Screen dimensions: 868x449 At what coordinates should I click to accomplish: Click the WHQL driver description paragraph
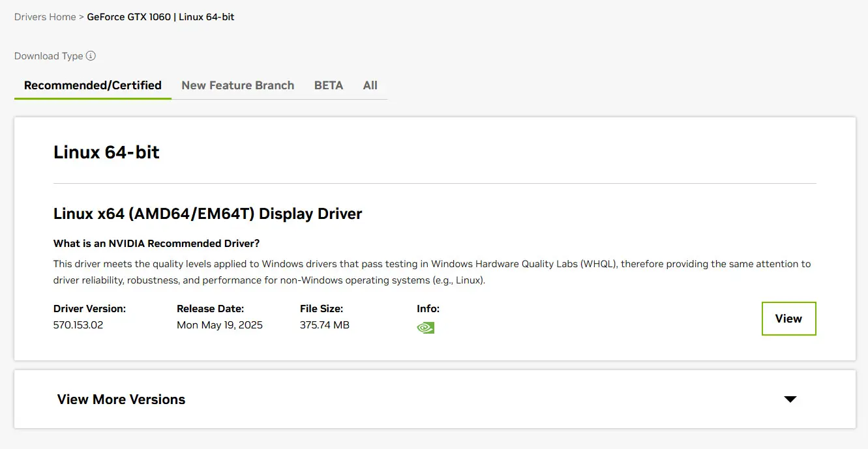pyautogui.click(x=432, y=272)
